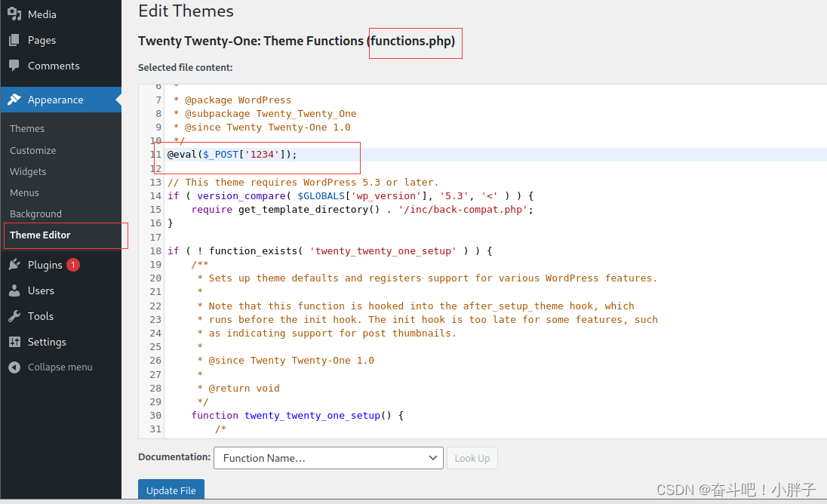
Task: Click the '@return void' comment line
Action: [x=238, y=389]
